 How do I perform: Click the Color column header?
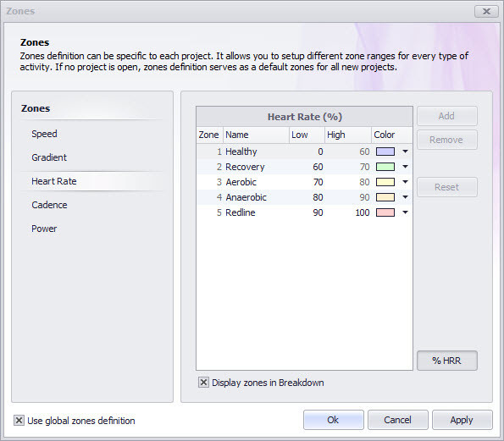pyautogui.click(x=392, y=135)
